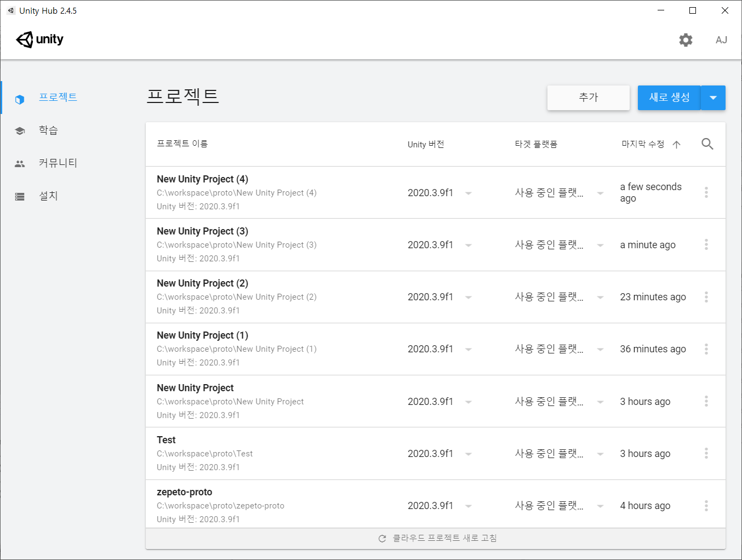Click path C:\workspace\proto\zepeto-proto
Screen dimensions: 742x560
click(x=220, y=506)
